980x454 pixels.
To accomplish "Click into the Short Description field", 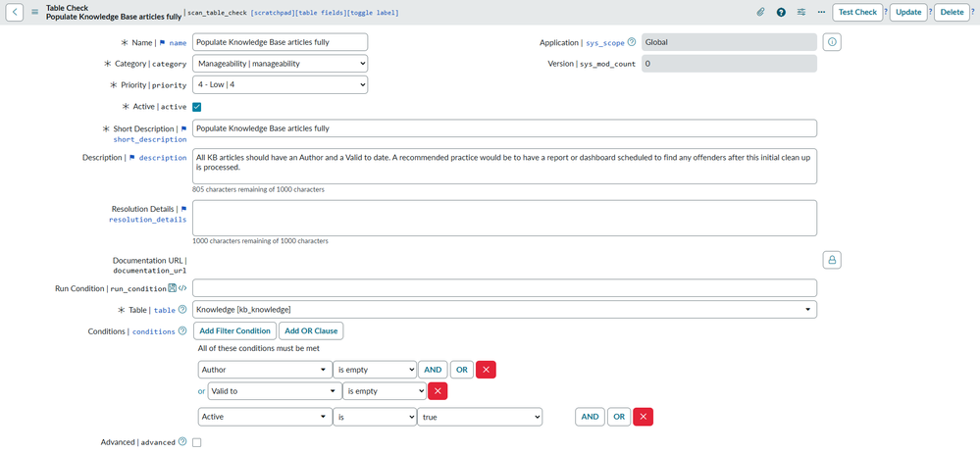I will [x=504, y=128].
